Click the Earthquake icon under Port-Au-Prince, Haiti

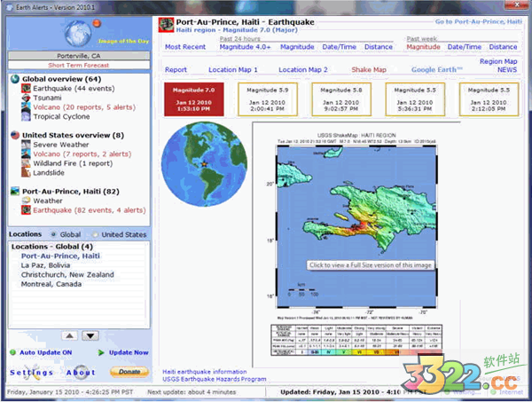click(26, 210)
